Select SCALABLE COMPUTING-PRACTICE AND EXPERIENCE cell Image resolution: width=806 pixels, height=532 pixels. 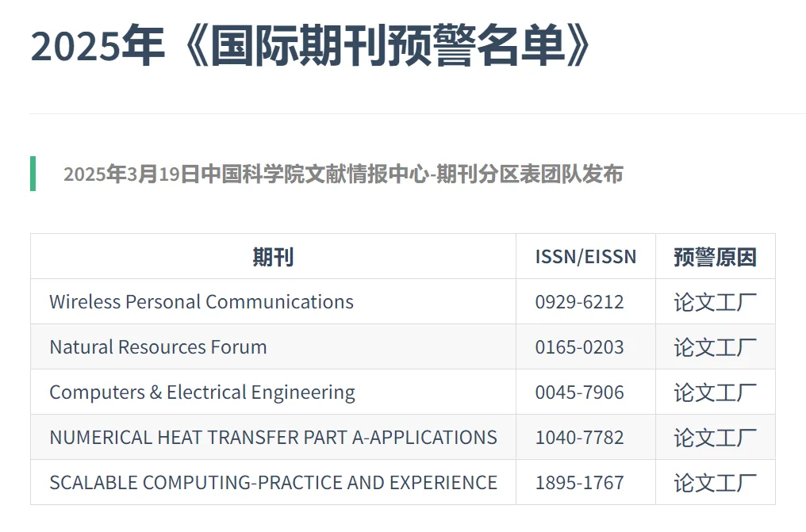point(273,483)
